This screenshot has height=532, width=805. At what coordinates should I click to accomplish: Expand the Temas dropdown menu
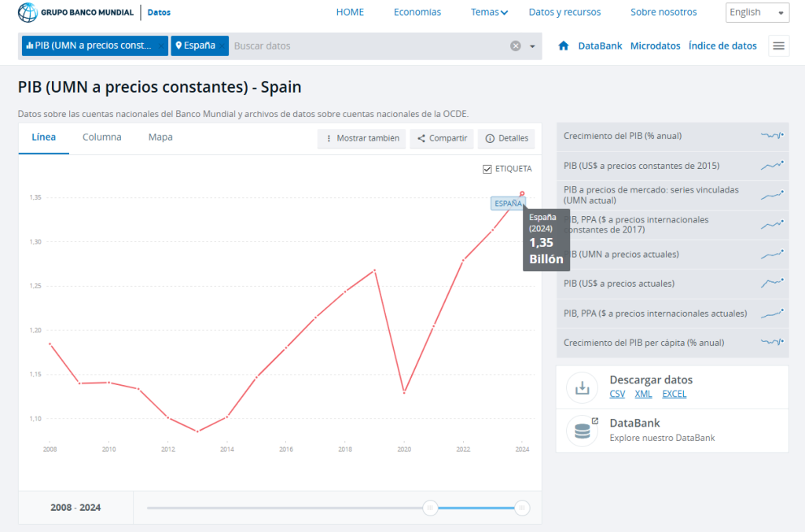(489, 13)
